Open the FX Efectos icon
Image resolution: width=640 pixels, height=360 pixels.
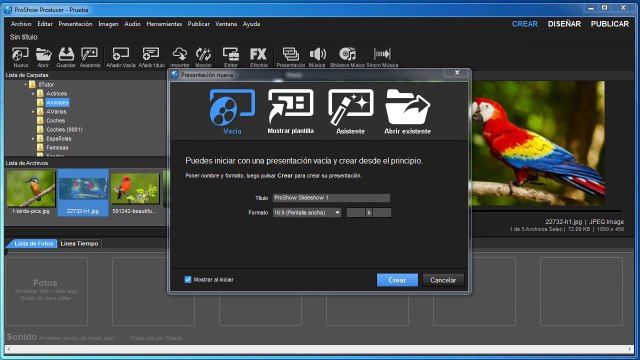[x=258, y=57]
